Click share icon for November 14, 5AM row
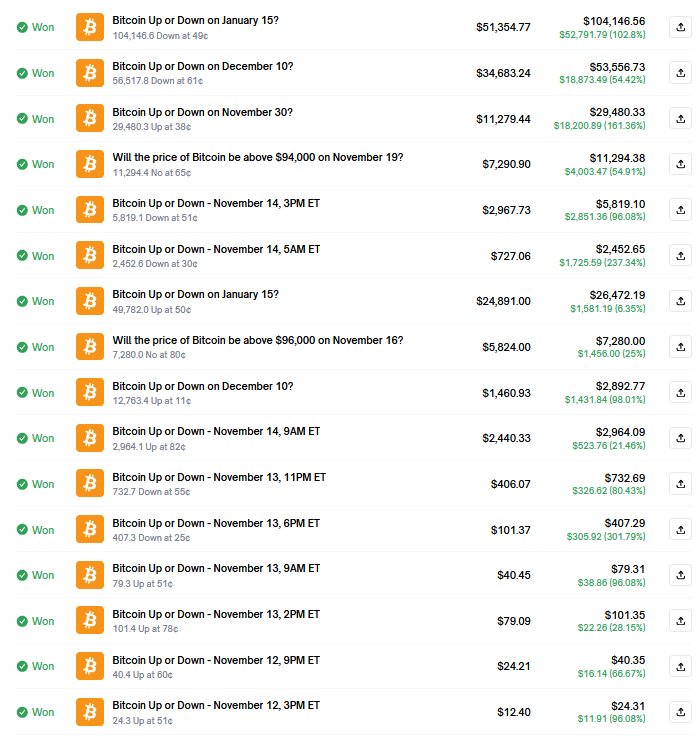698x736 pixels. click(680, 255)
